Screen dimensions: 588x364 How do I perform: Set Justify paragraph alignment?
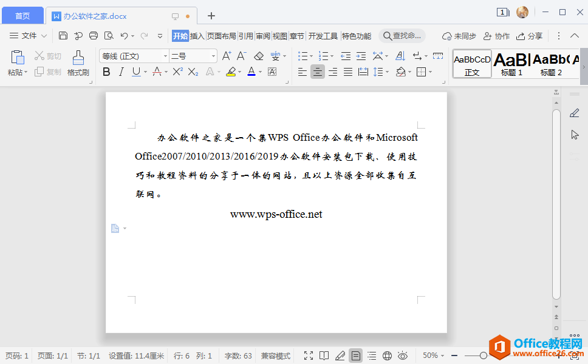click(348, 72)
